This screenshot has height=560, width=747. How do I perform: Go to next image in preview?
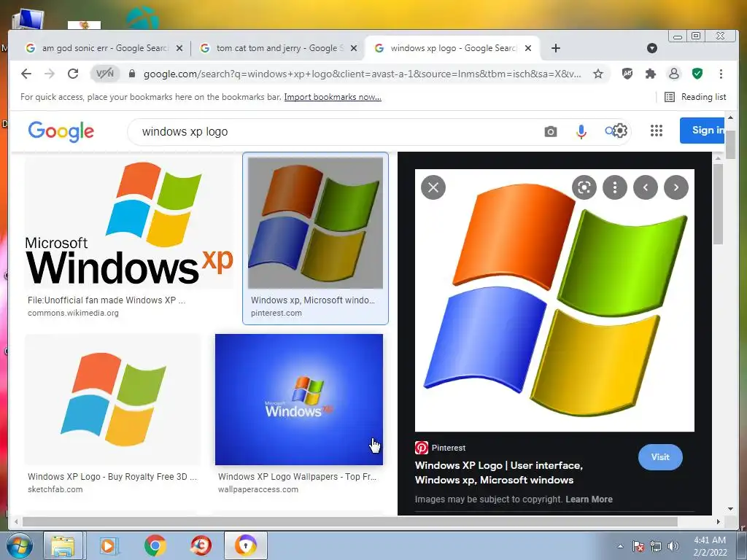676,187
